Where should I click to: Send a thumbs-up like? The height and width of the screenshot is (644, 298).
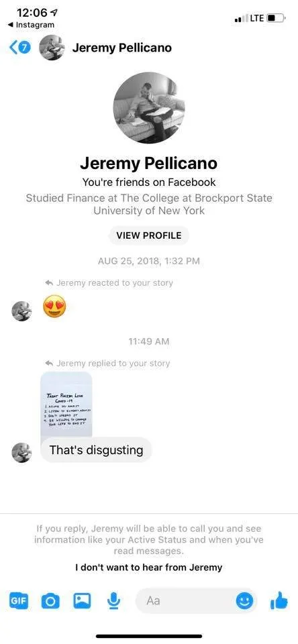click(x=279, y=600)
